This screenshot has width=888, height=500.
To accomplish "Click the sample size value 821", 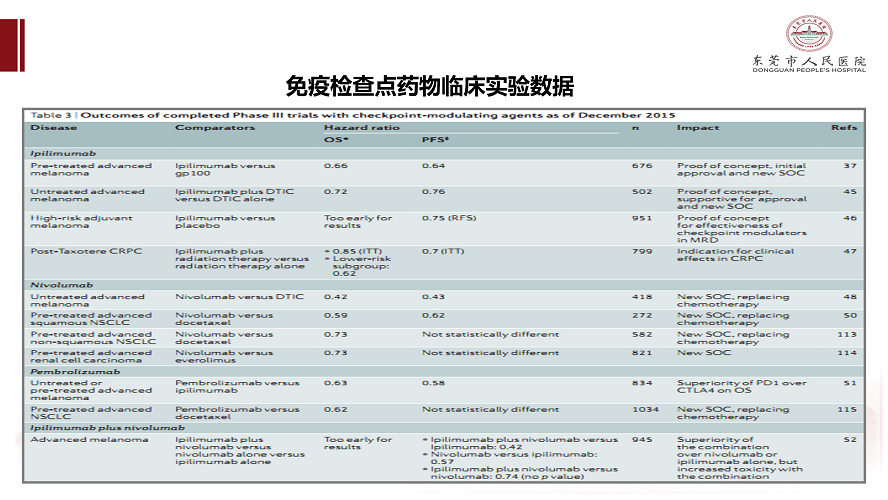I will [642, 353].
